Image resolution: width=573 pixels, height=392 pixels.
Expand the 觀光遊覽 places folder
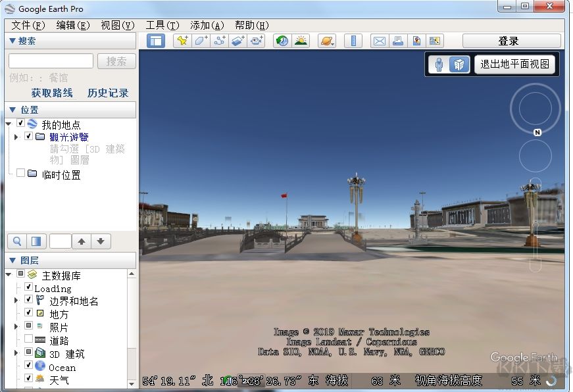[16, 137]
